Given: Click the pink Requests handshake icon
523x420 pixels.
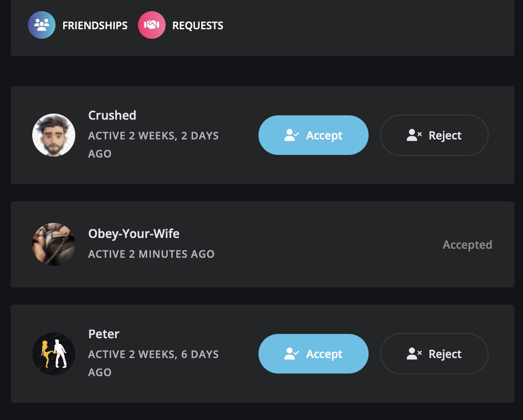Looking at the screenshot, I should click(152, 25).
